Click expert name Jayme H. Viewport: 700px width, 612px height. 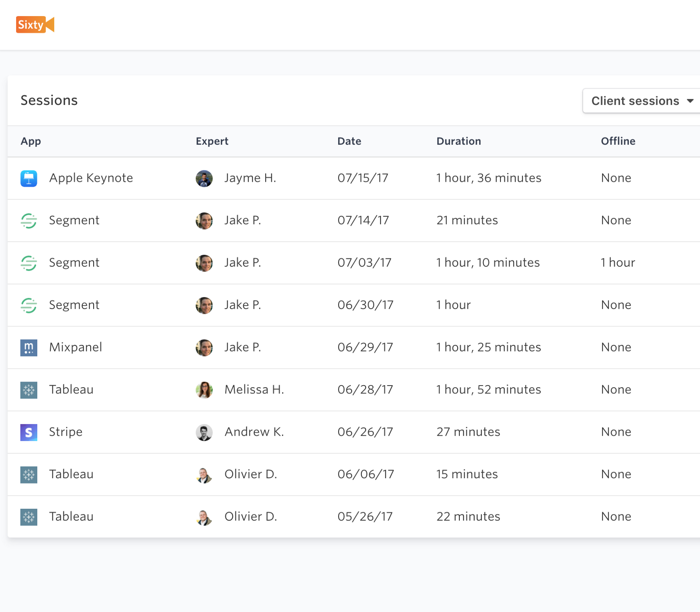click(250, 178)
